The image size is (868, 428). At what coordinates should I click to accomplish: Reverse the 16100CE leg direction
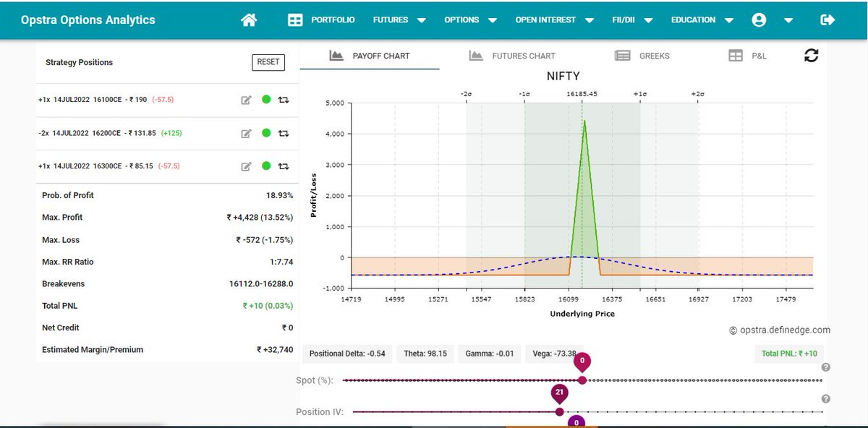tap(284, 100)
